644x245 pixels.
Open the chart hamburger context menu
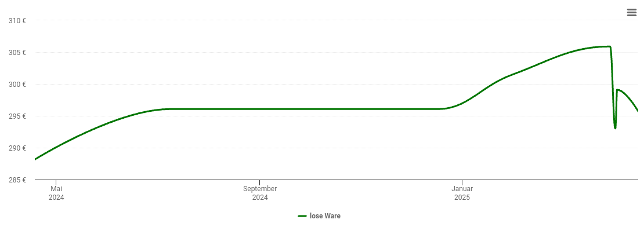(632, 13)
